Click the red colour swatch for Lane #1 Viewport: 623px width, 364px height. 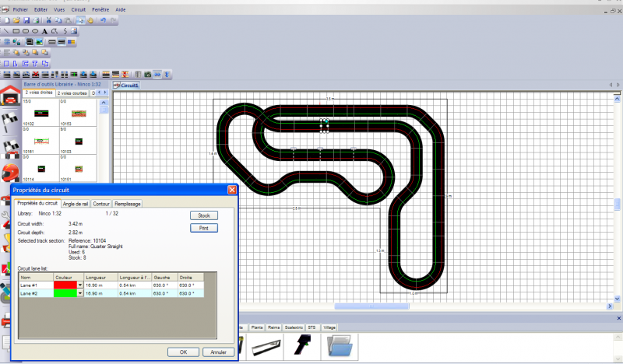point(65,285)
